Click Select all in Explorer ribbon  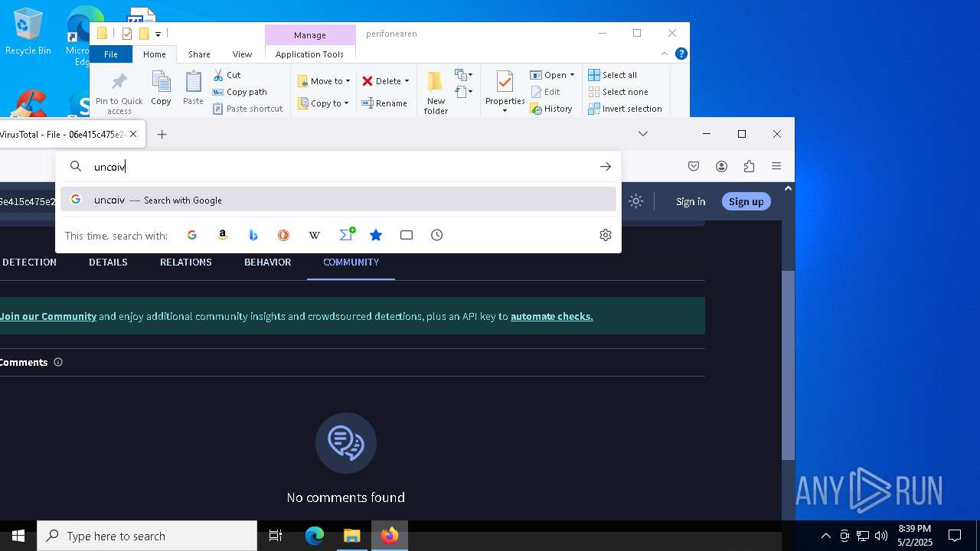612,75
